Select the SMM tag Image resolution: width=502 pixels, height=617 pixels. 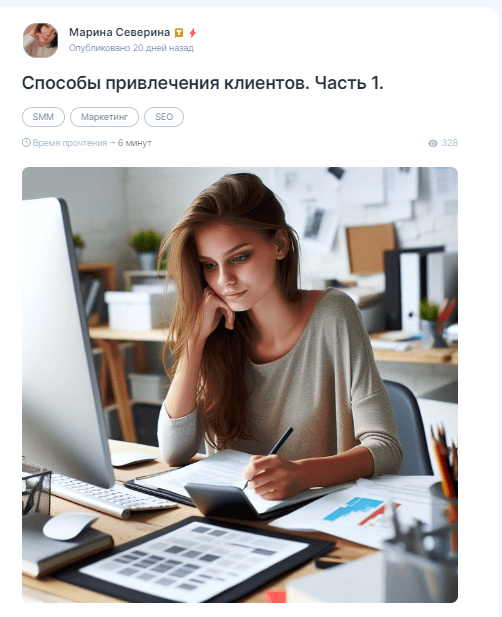point(43,117)
